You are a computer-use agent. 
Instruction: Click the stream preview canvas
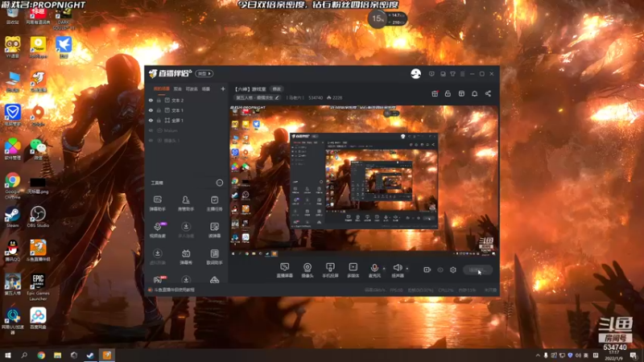tap(364, 181)
